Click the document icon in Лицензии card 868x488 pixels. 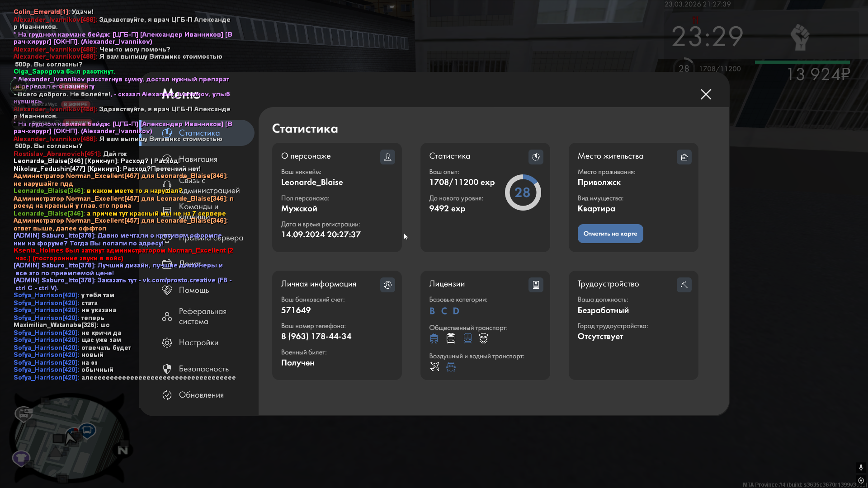pyautogui.click(x=536, y=285)
